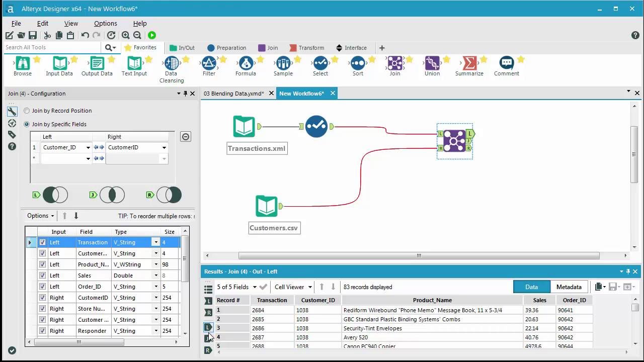Click the canvas horizontal scrollbar
Screen dimensions: 644x362
419,255
